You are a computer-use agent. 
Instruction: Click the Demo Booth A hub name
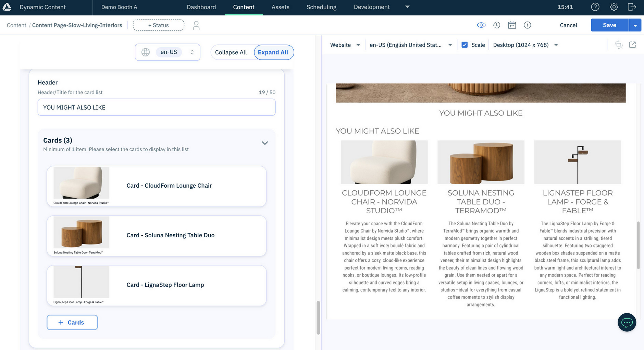pos(119,7)
